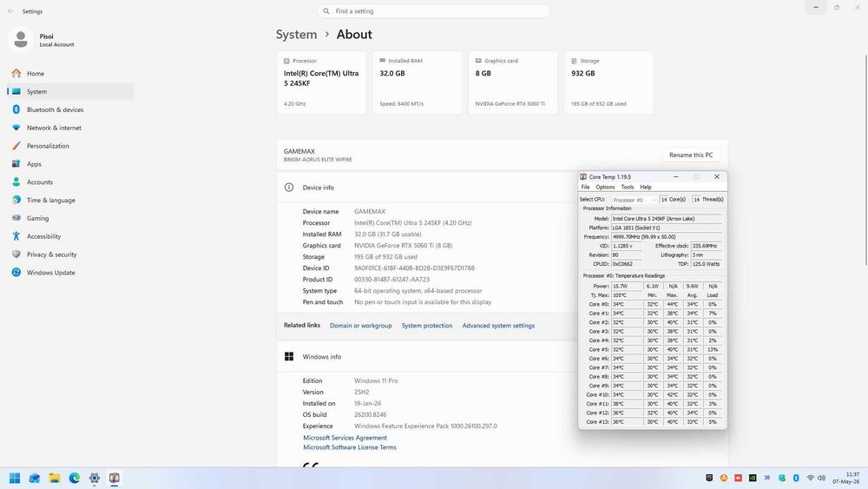Screen dimensions: 868x489
Task: Open File Explorer from the taskbar
Action: [x=54, y=478]
